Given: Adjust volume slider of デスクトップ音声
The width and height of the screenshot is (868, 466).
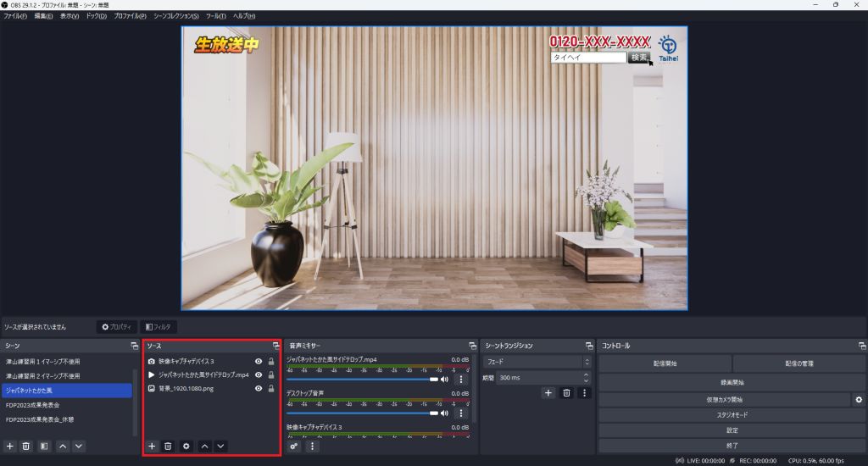Looking at the screenshot, I should point(362,413).
